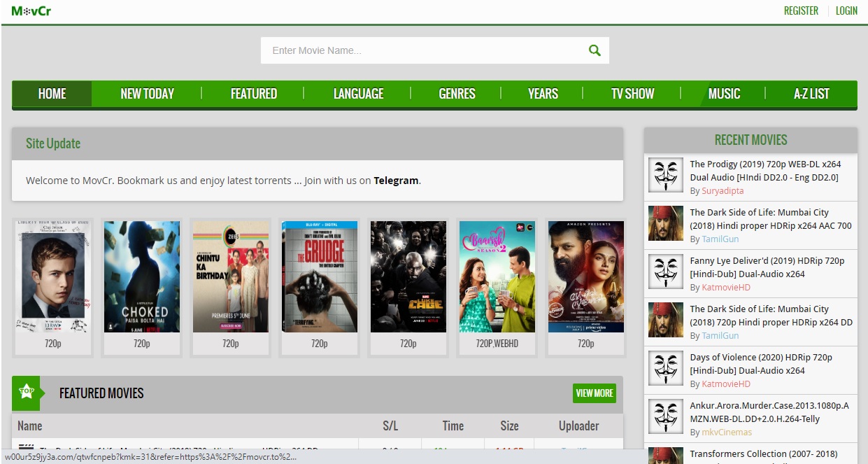Open the Choked Paisa Bolta Hai poster
Screen dimensions: 868x464
(142, 276)
